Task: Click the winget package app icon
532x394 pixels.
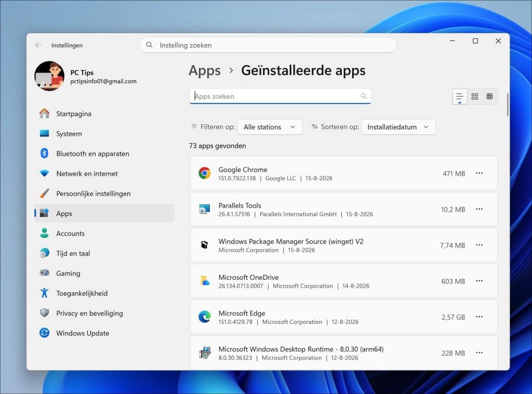Action: point(205,245)
